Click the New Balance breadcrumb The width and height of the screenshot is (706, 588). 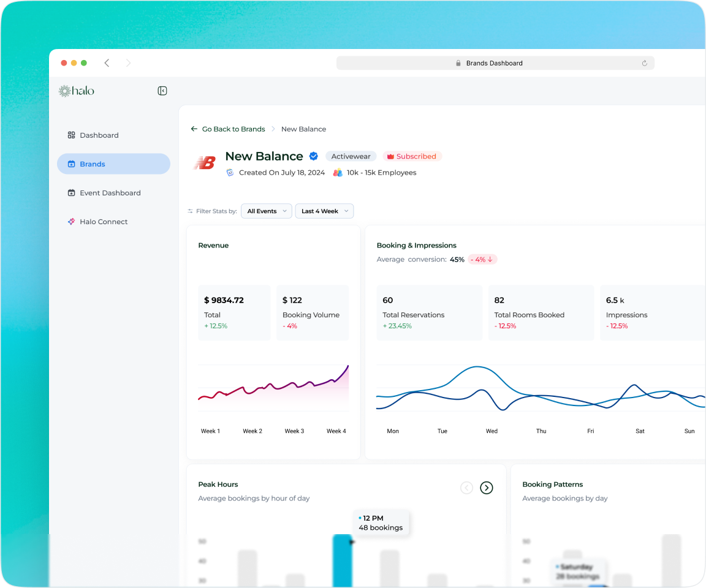pos(303,129)
